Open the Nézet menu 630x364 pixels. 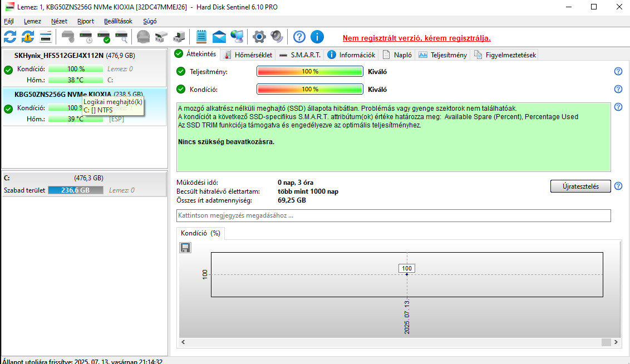tap(59, 21)
